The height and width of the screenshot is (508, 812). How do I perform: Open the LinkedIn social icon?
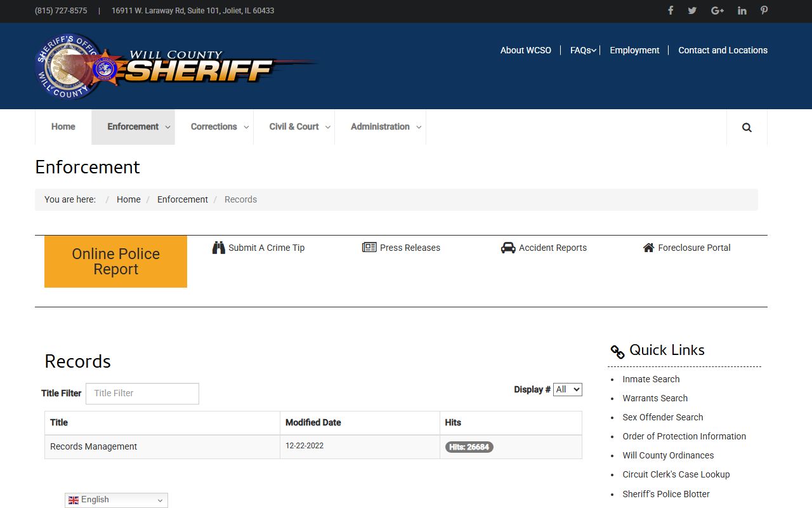(x=742, y=10)
